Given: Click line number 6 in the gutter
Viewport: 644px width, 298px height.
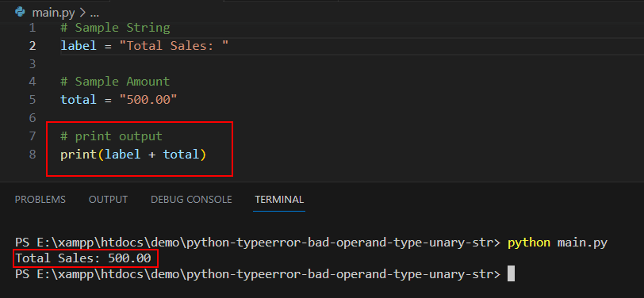Looking at the screenshot, I should (33, 118).
